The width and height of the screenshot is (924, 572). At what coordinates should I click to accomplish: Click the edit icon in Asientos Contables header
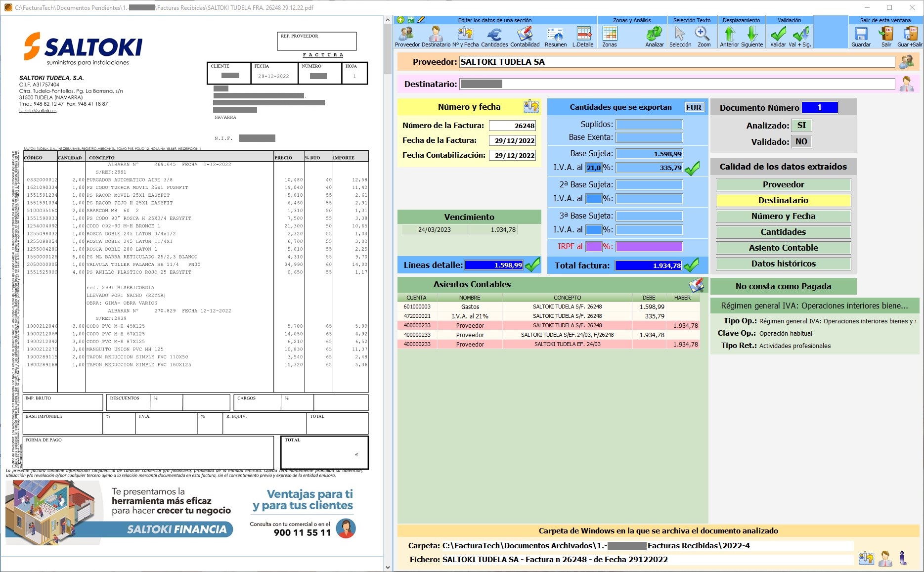point(696,284)
